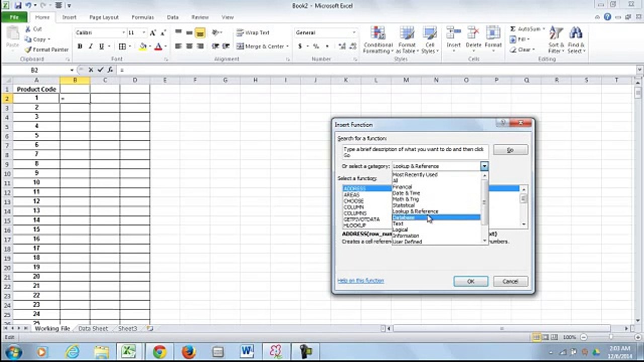Click the zoom slider in status bar

pos(611,337)
